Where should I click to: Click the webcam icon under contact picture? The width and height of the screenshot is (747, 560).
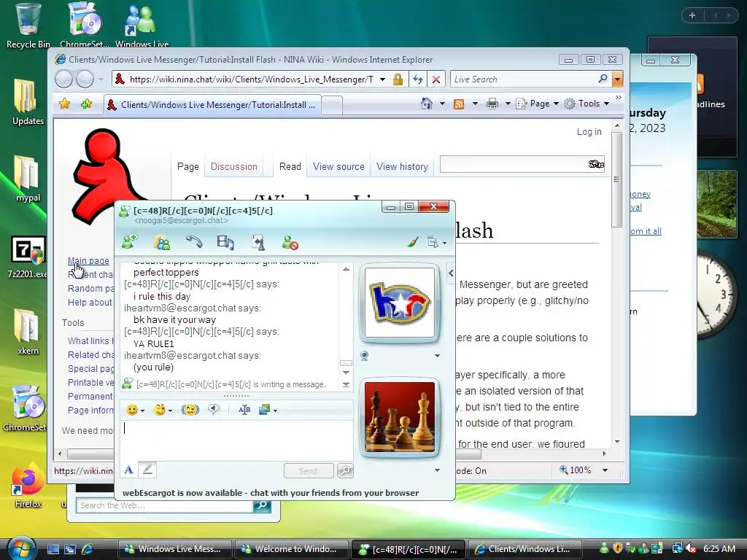(x=365, y=356)
